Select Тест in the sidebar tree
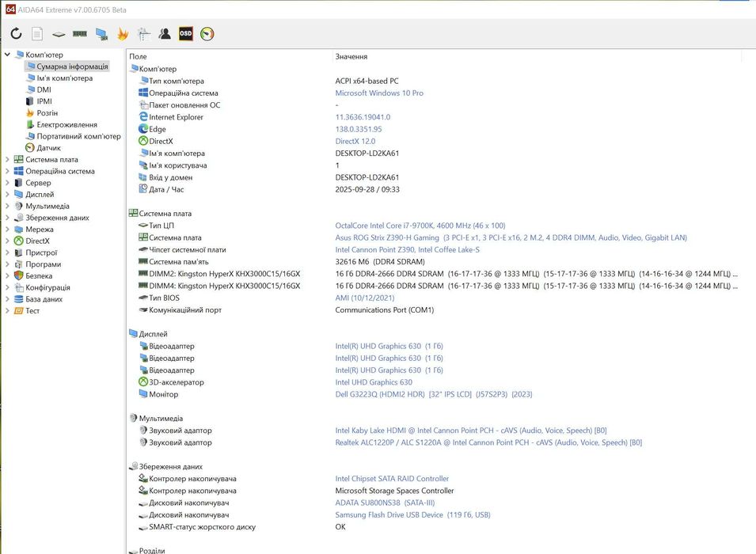Viewport: 756px width, 554px height. [x=32, y=310]
